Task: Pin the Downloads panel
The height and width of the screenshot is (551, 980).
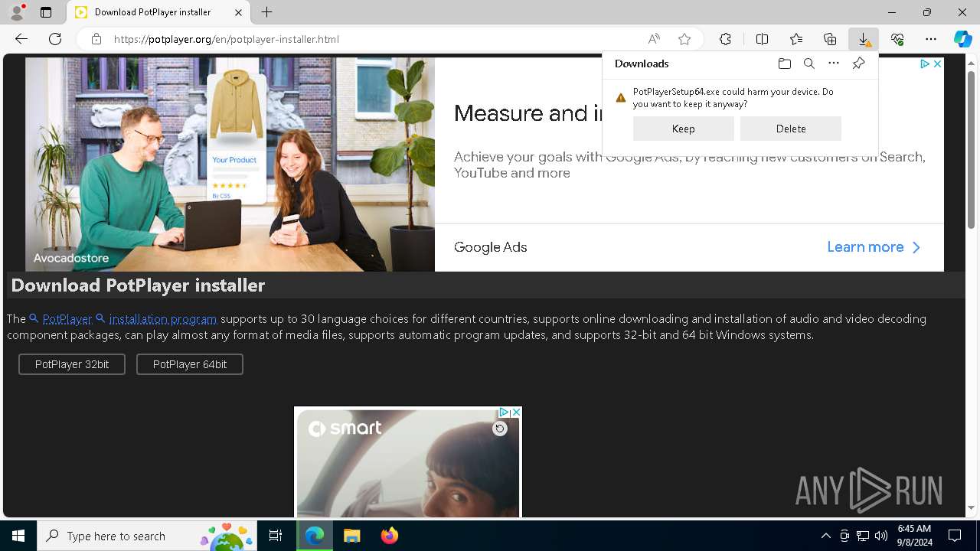Action: (858, 64)
